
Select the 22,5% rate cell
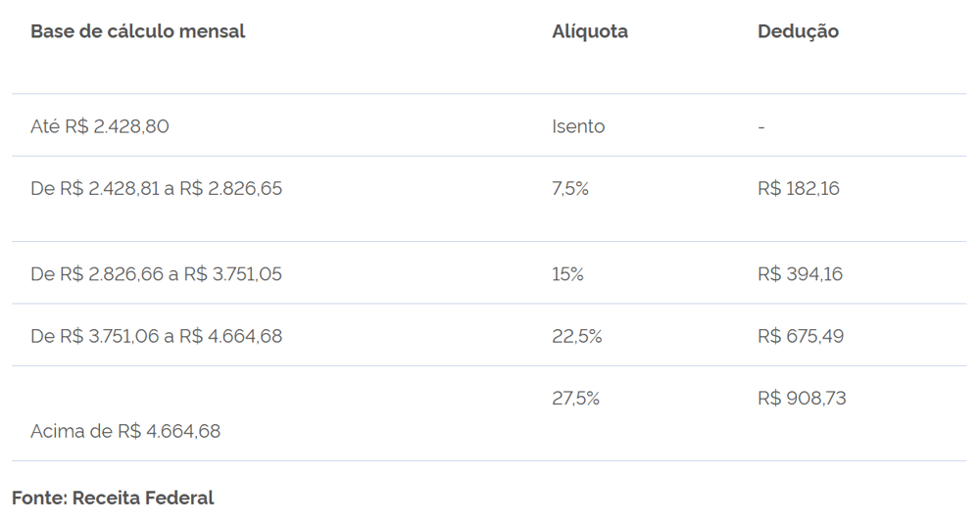point(576,336)
